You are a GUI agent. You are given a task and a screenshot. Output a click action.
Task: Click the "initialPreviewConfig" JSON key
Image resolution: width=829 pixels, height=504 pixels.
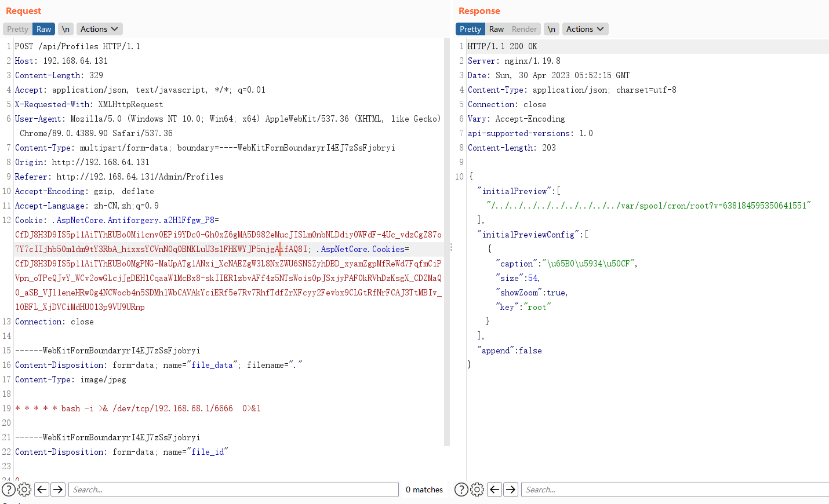click(529, 235)
